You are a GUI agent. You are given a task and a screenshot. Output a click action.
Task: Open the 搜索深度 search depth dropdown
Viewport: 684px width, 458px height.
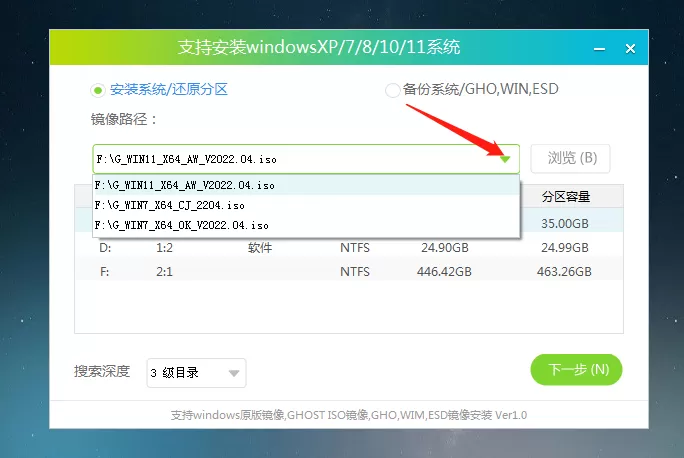196,373
